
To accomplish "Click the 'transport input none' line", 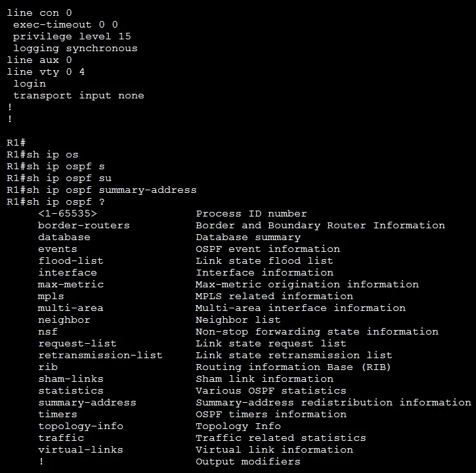I will 79,96.
